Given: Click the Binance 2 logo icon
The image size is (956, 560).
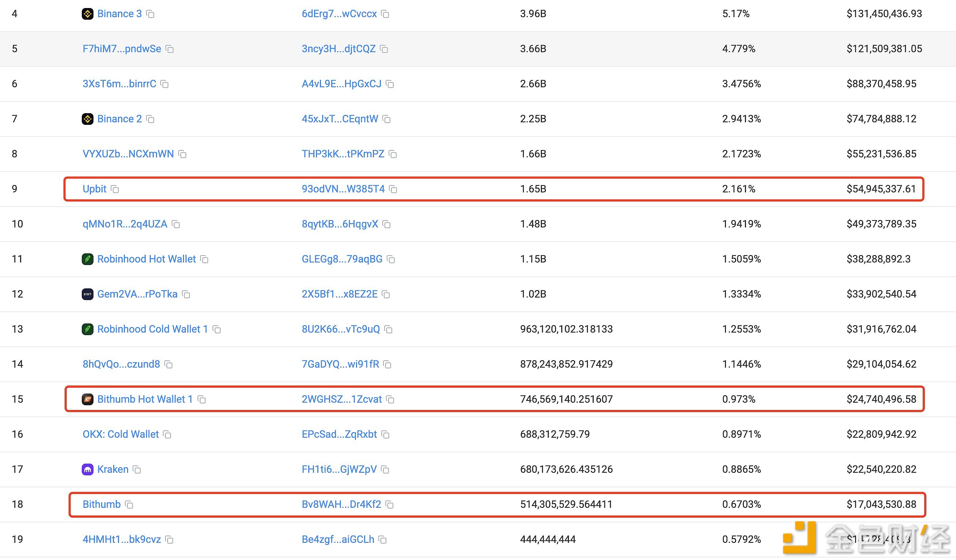Looking at the screenshot, I should pyautogui.click(x=88, y=119).
